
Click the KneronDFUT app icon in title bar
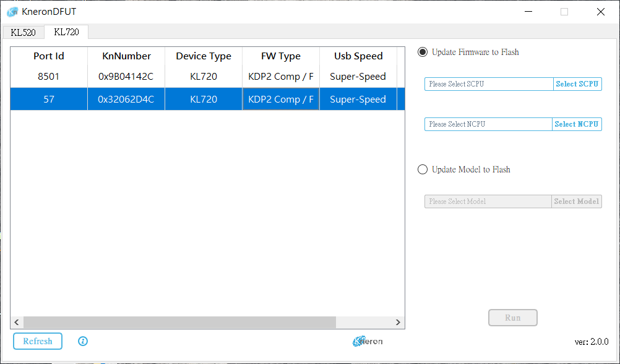click(x=12, y=12)
